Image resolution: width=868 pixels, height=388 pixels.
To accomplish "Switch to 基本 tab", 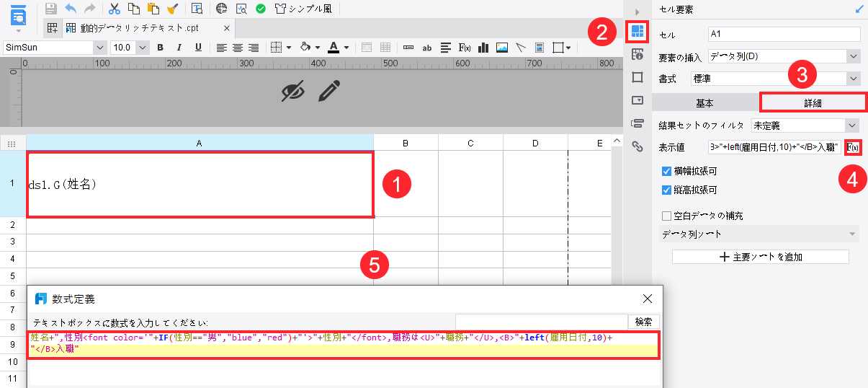I will click(705, 103).
